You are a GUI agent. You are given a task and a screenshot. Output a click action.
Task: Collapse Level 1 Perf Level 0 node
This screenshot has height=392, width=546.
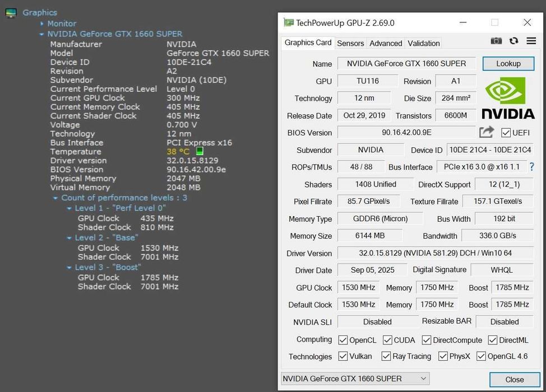69,208
